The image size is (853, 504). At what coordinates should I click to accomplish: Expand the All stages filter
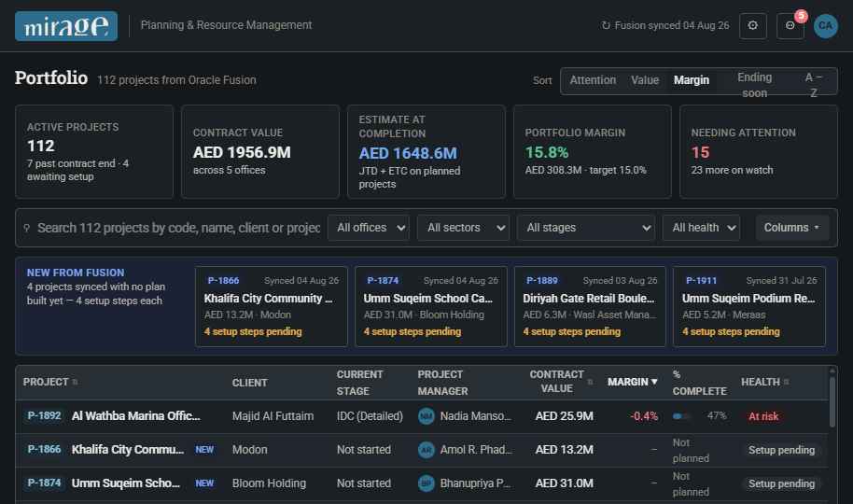click(586, 228)
